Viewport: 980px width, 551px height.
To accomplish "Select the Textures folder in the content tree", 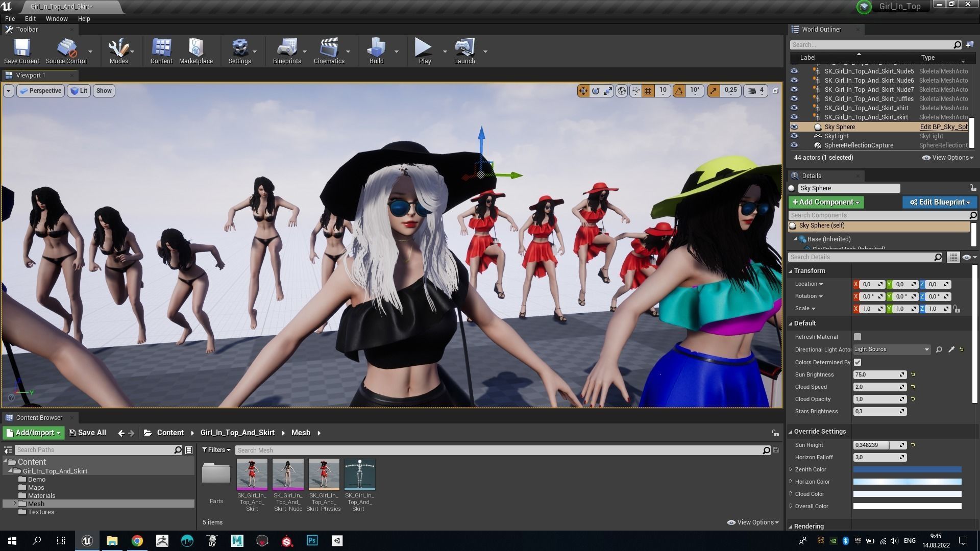I will 41,512.
